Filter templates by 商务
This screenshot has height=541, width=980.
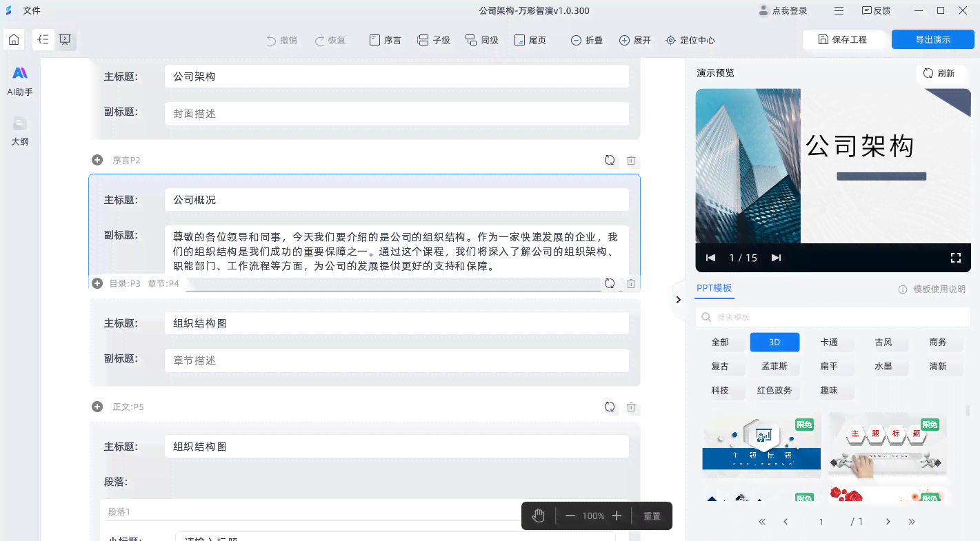click(938, 343)
